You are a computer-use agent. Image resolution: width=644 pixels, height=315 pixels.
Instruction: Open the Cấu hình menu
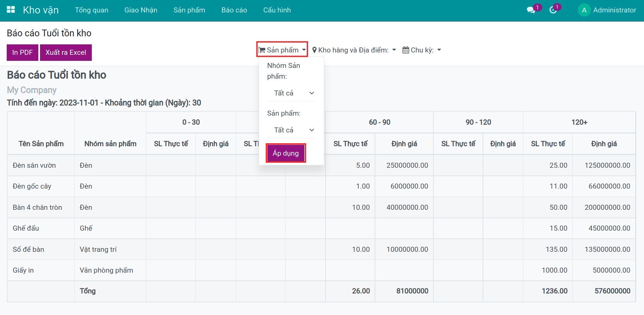pyautogui.click(x=277, y=10)
